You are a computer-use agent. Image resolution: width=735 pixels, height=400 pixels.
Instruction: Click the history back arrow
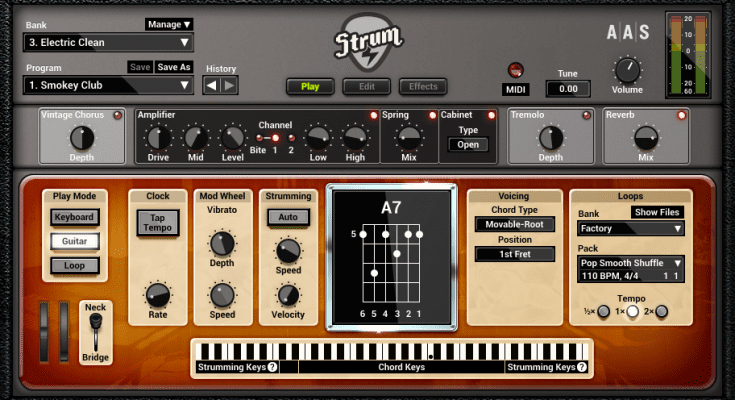[212, 86]
